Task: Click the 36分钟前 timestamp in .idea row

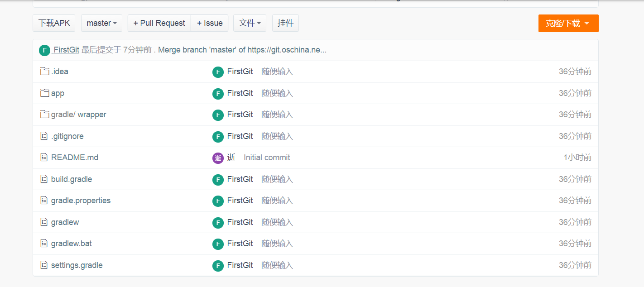Action: [x=575, y=72]
